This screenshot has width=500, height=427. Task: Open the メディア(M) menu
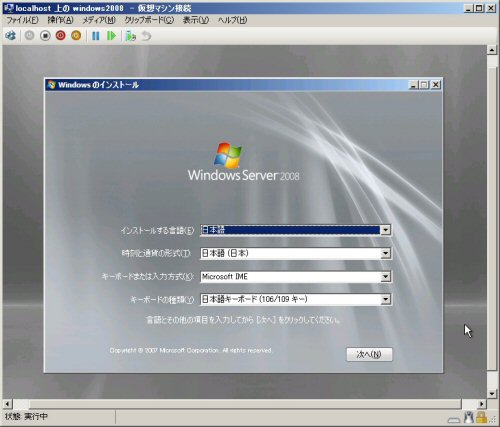(x=99, y=20)
